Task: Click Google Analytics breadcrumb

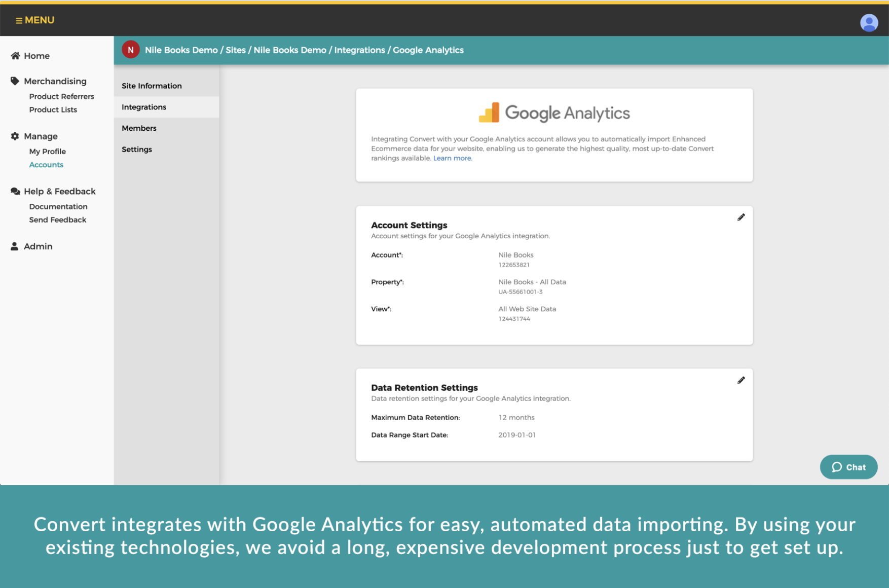Action: point(428,50)
